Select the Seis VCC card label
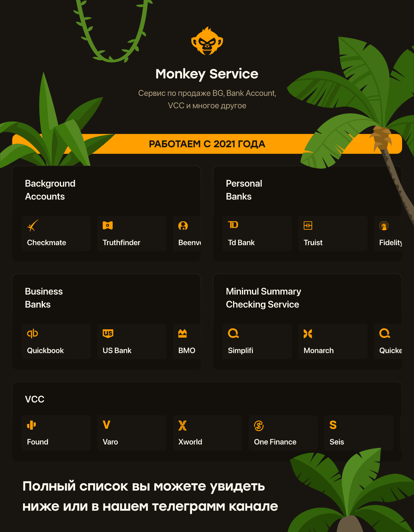This screenshot has height=532, width=414. tap(337, 442)
